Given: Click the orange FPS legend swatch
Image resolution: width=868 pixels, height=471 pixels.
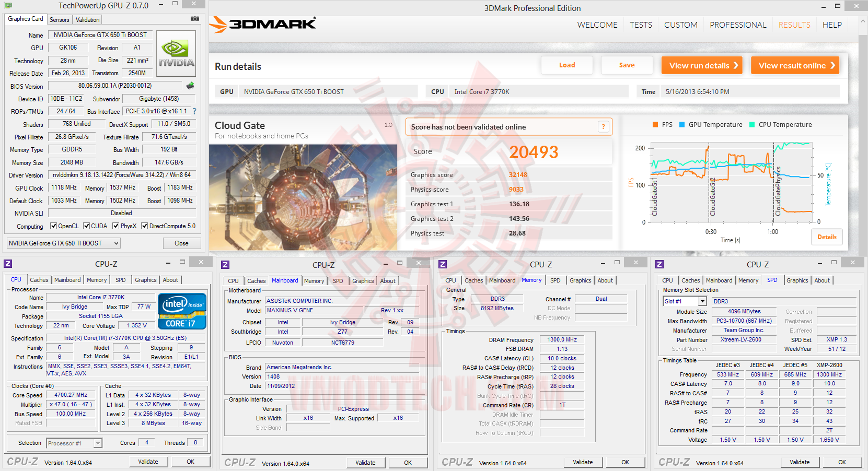Looking at the screenshot, I should tap(655, 125).
